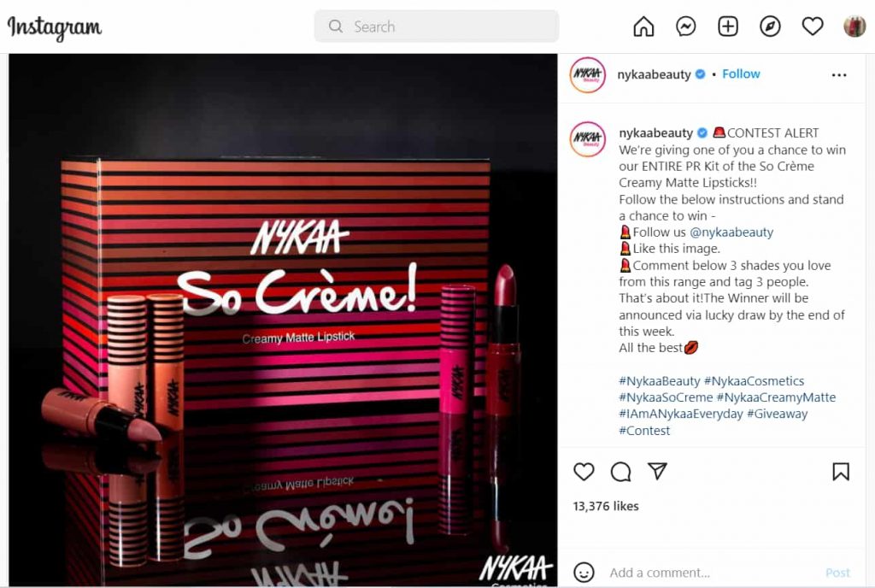Open the profile avatar in top bar
The width and height of the screenshot is (875, 588).
tap(854, 26)
